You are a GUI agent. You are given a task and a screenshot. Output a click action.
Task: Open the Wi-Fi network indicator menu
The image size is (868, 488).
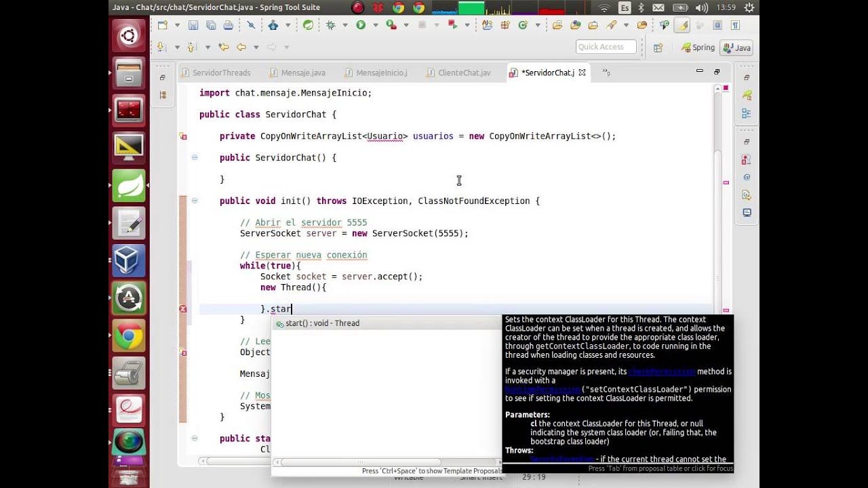(x=604, y=7)
